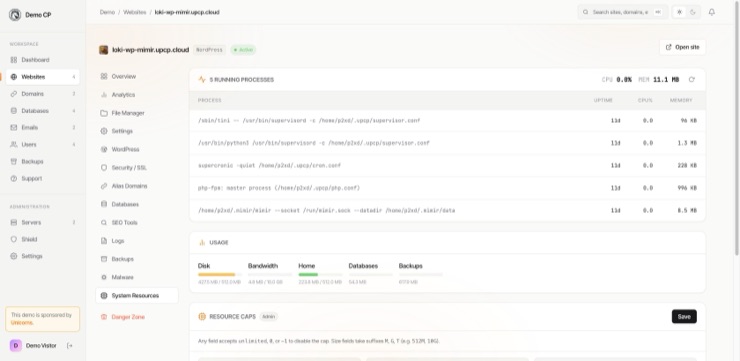Select the /sbin/tini process row

pyautogui.click(x=447, y=121)
